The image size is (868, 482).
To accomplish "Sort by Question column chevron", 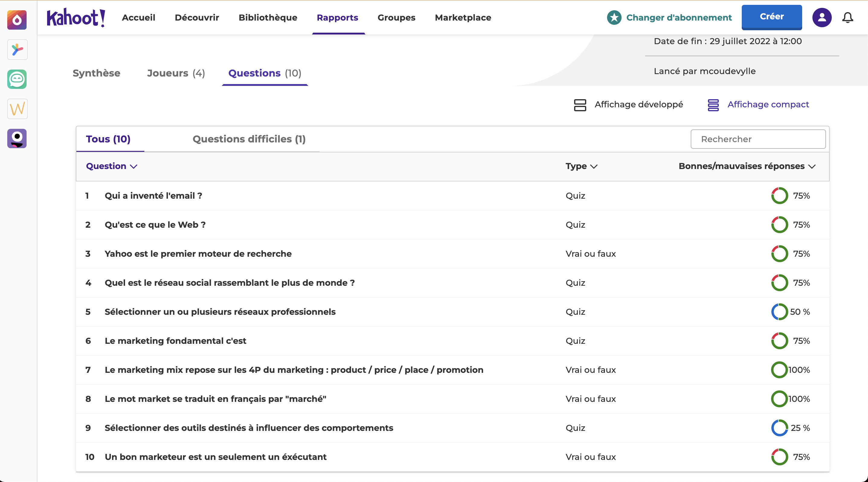I will [x=134, y=166].
